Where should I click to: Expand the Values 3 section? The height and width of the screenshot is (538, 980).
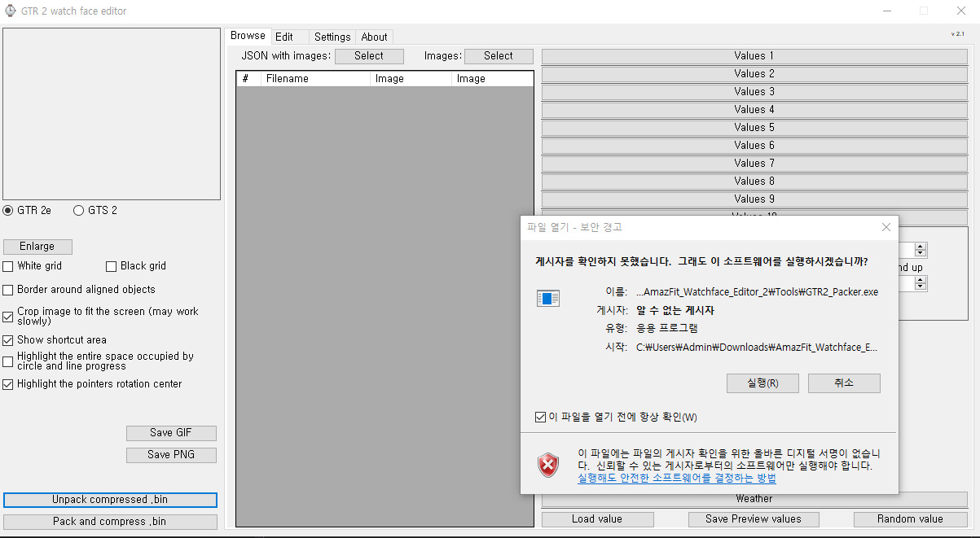tap(754, 92)
